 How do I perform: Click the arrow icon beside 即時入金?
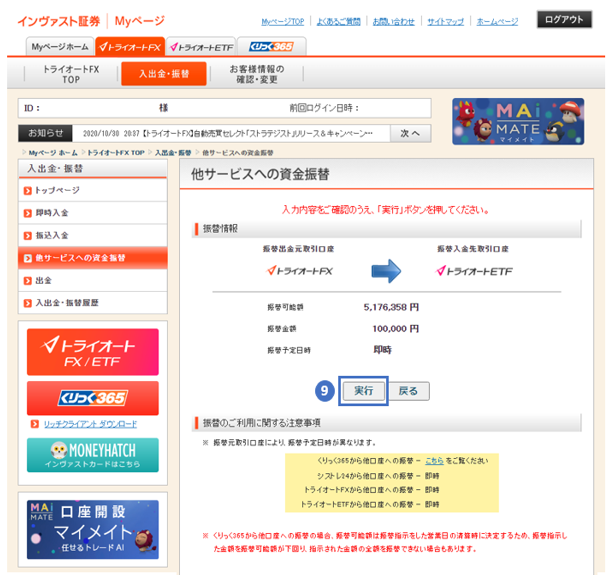[x=27, y=213]
